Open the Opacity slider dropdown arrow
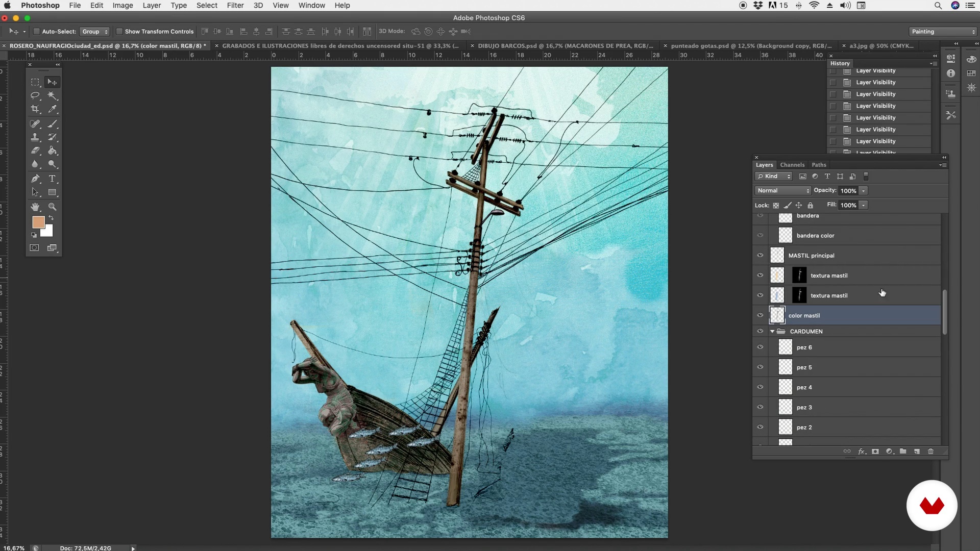This screenshot has height=551, width=980. [x=863, y=191]
